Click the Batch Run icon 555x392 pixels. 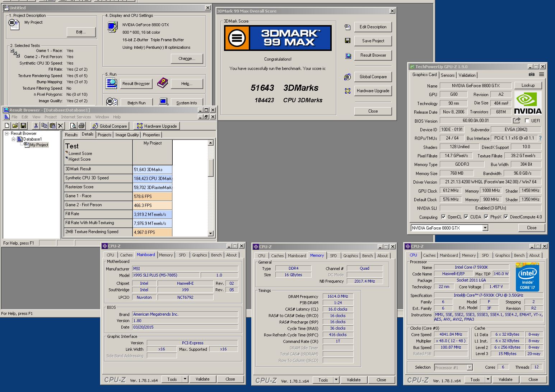pyautogui.click(x=112, y=102)
